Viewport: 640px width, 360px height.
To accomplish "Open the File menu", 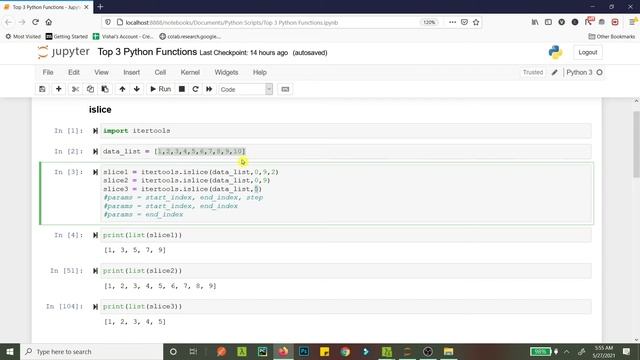I will click(48, 72).
